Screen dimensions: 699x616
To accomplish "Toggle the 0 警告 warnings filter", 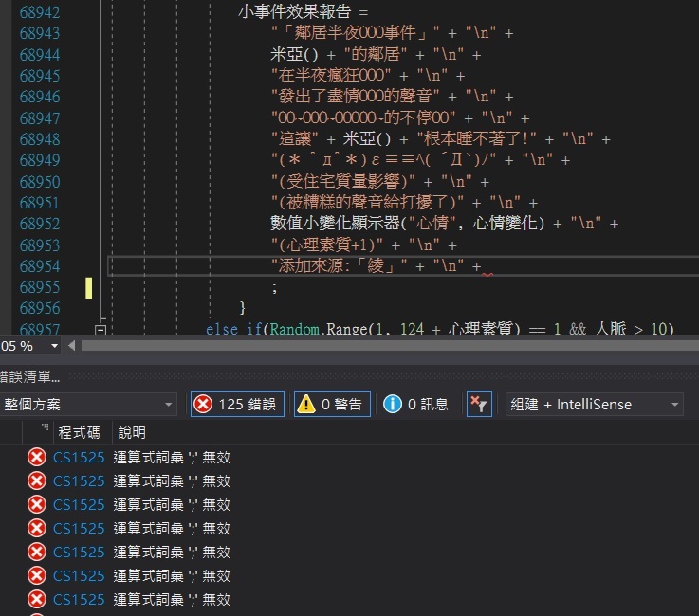I will point(329,405).
